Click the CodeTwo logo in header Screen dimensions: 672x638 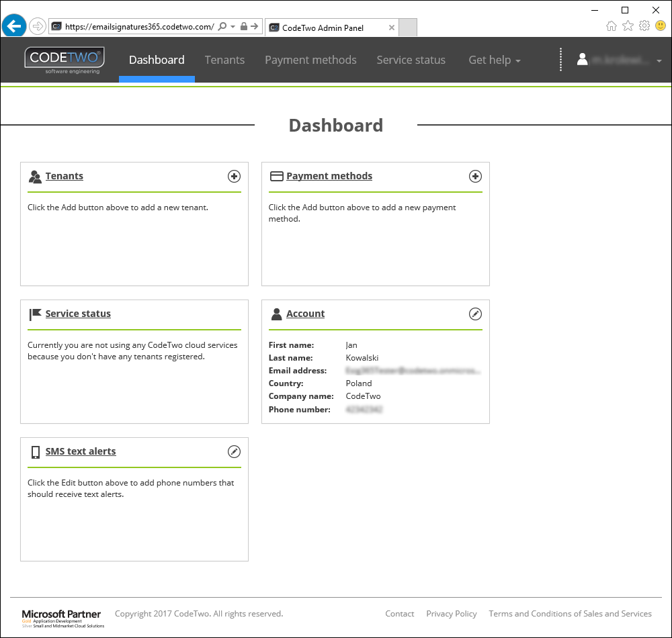point(65,60)
